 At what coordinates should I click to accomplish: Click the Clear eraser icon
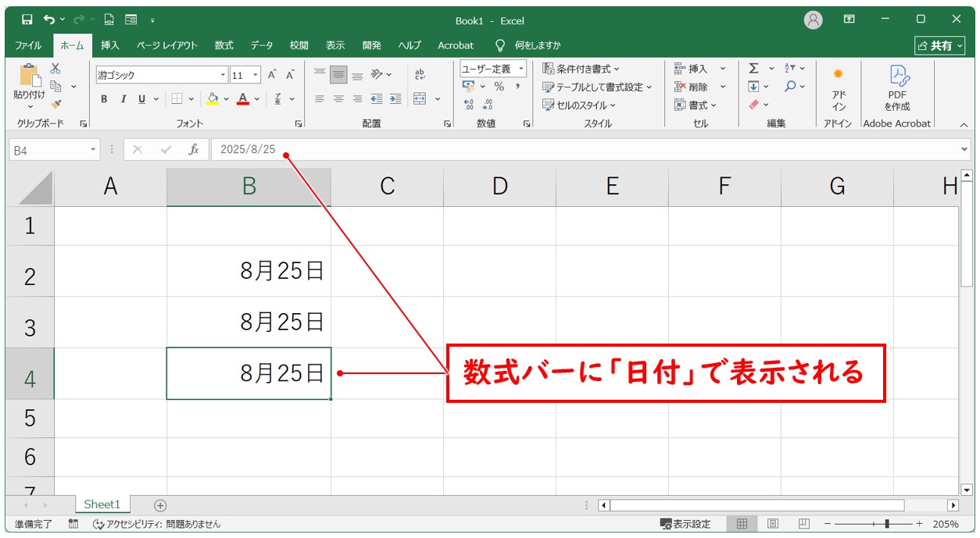[x=753, y=104]
